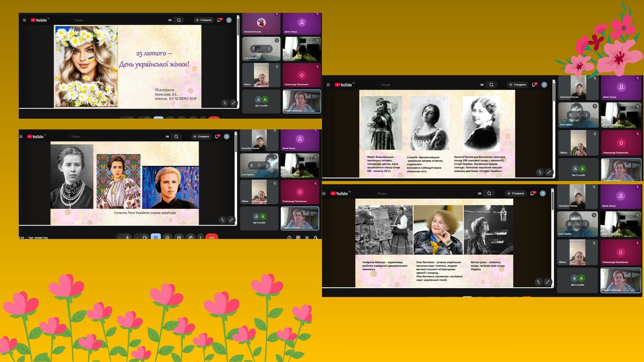Screen dimensions: 644x362
Task: Click Пошук search field above Заньковецька slide
Action: coord(429,85)
